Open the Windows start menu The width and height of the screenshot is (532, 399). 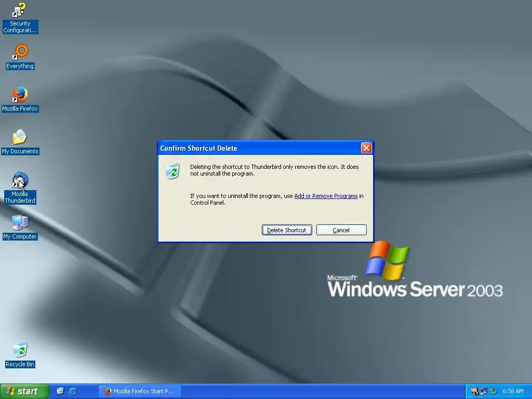point(24,391)
